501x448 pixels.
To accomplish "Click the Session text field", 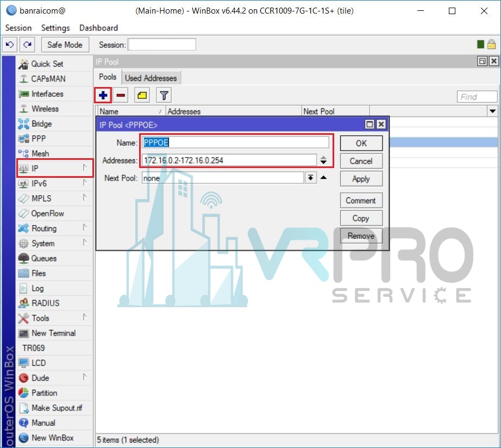I will [162, 45].
